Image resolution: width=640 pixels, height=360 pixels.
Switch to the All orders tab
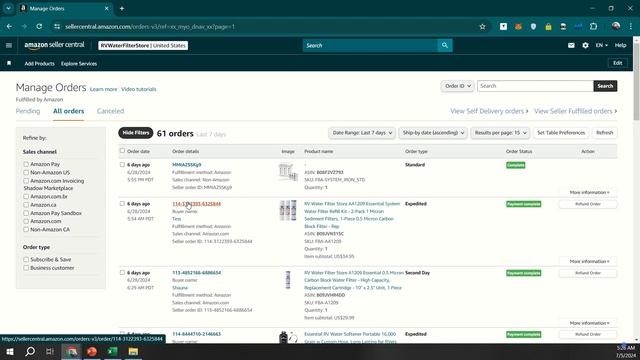pyautogui.click(x=69, y=111)
